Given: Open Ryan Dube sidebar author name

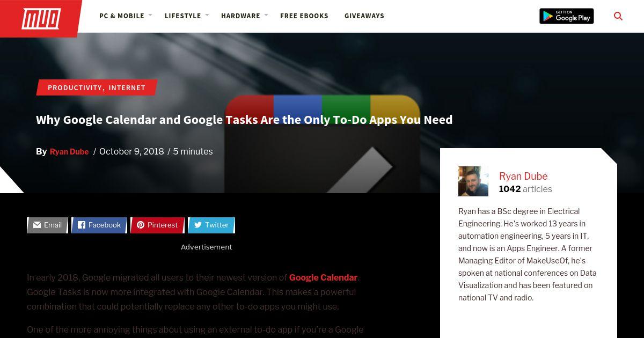Looking at the screenshot, I should tap(523, 176).
